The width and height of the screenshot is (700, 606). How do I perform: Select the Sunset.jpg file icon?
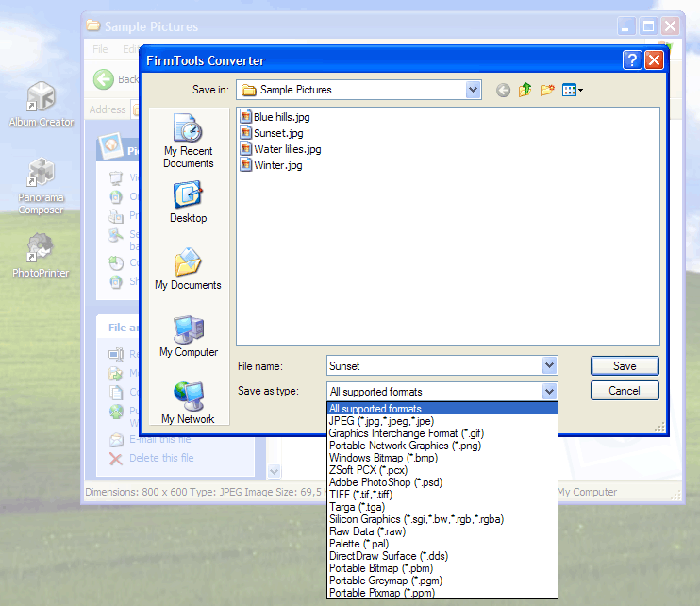245,133
